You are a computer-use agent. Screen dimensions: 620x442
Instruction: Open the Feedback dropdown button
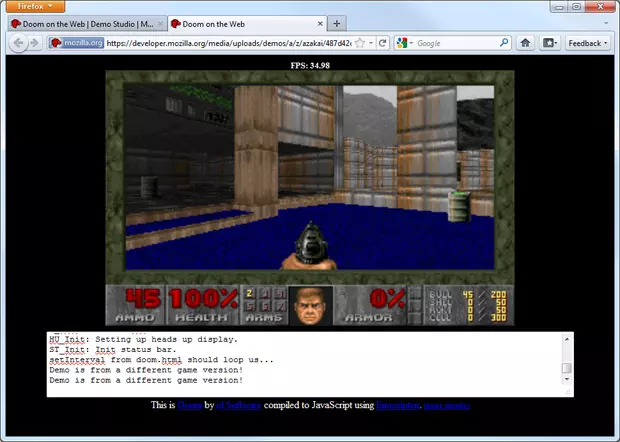pyautogui.click(x=588, y=43)
